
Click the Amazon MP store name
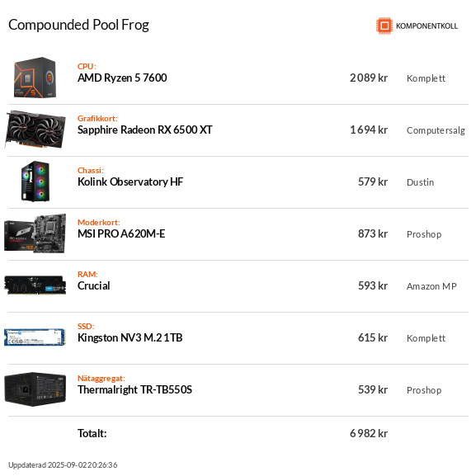[431, 286]
